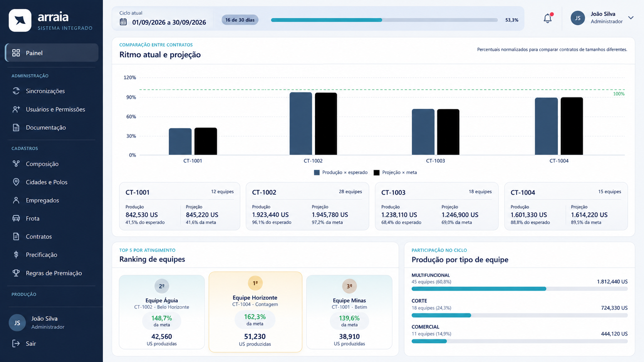Click the calendar icon beside the cycle dates

(x=123, y=22)
